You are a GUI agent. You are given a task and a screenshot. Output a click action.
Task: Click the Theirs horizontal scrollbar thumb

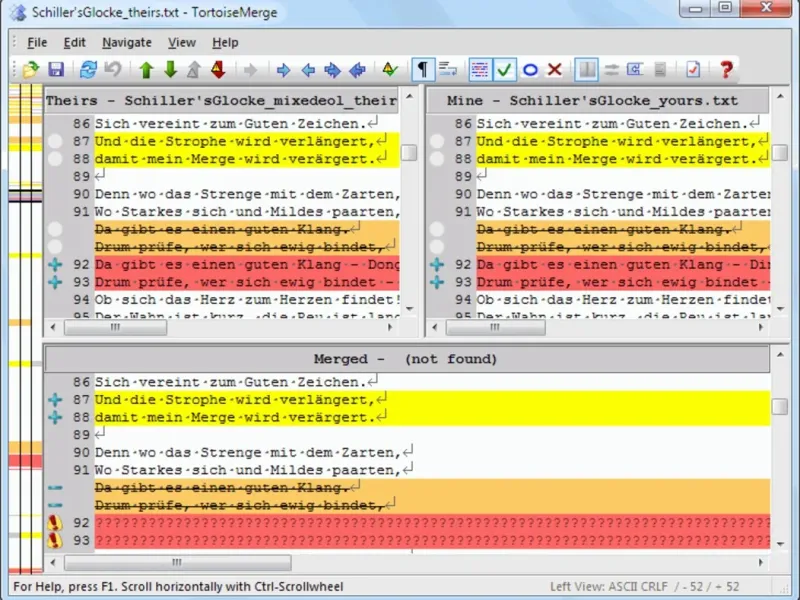[116, 327]
